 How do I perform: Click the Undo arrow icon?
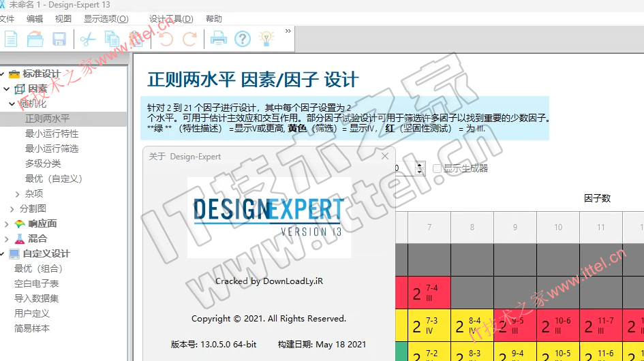pos(166,39)
